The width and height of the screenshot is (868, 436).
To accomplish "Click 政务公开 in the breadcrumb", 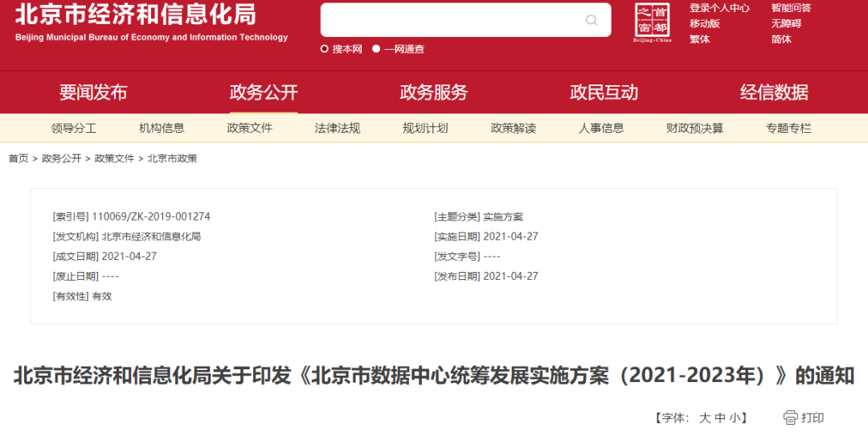I will 61,158.
